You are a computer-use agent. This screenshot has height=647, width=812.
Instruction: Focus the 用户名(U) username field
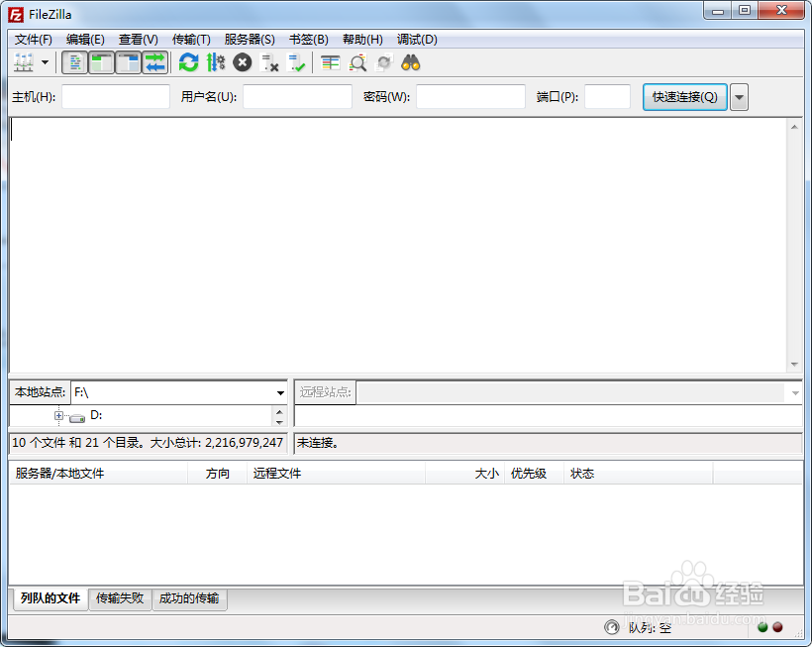coord(297,97)
